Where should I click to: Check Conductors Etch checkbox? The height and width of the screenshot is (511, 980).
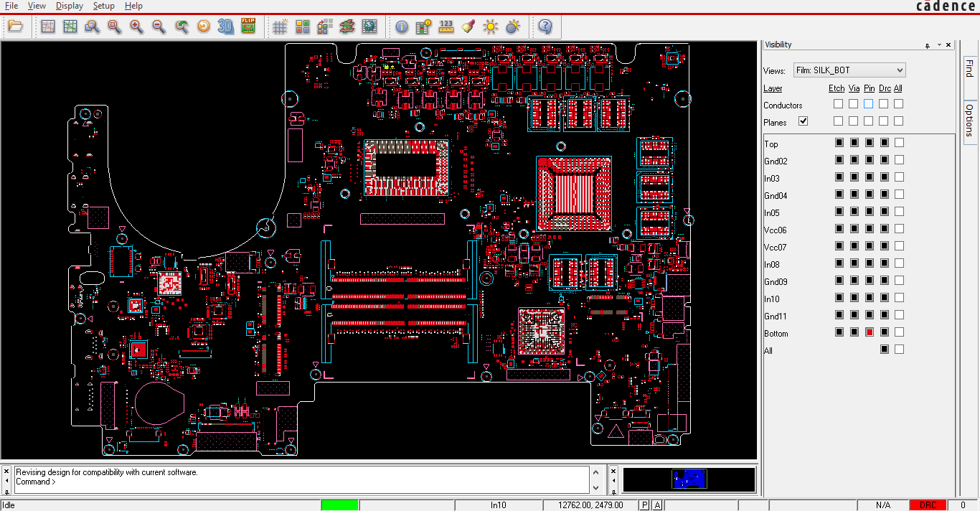(838, 104)
